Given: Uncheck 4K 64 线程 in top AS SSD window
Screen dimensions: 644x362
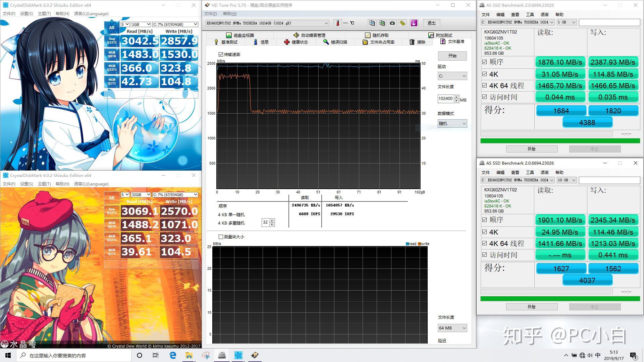Looking at the screenshot, I should point(484,85).
